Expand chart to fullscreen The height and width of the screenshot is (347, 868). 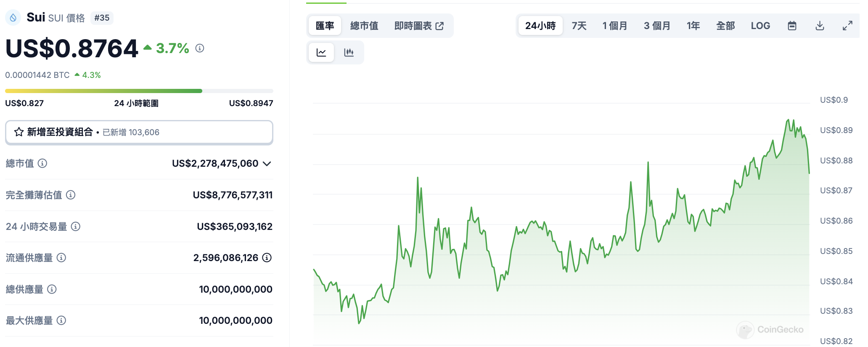point(847,26)
